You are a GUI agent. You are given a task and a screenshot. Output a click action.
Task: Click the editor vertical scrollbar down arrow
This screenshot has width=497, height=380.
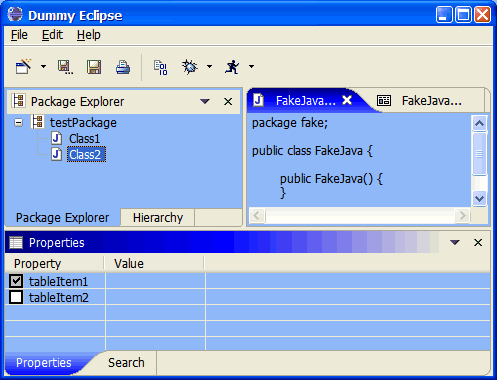point(479,199)
